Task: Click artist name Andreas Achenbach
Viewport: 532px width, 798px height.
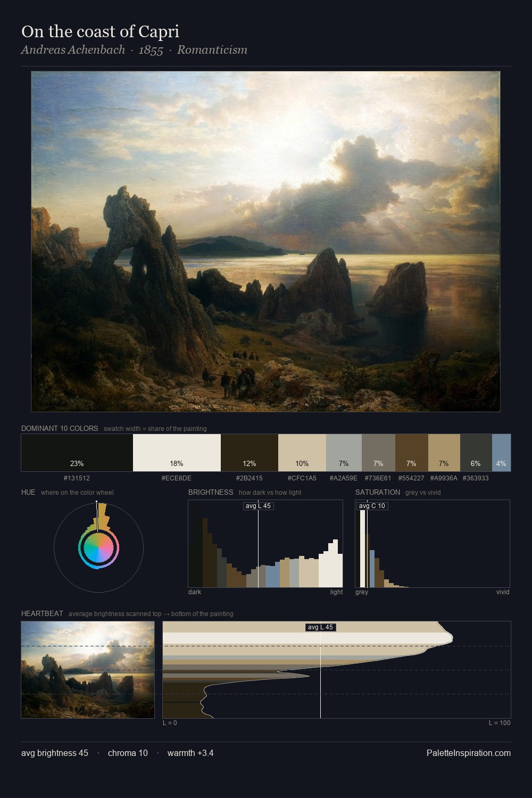Action: [x=73, y=50]
